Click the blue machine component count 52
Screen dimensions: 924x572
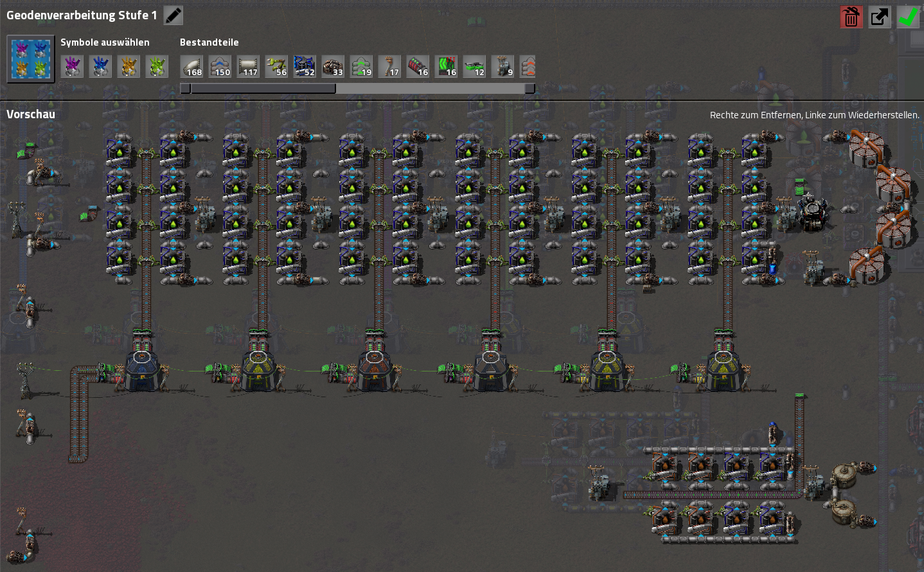[305, 66]
